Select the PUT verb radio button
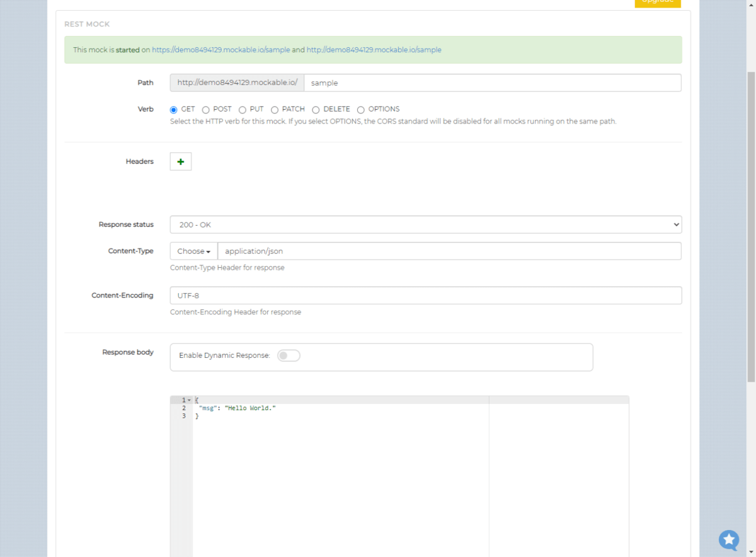756x557 pixels. (243, 110)
